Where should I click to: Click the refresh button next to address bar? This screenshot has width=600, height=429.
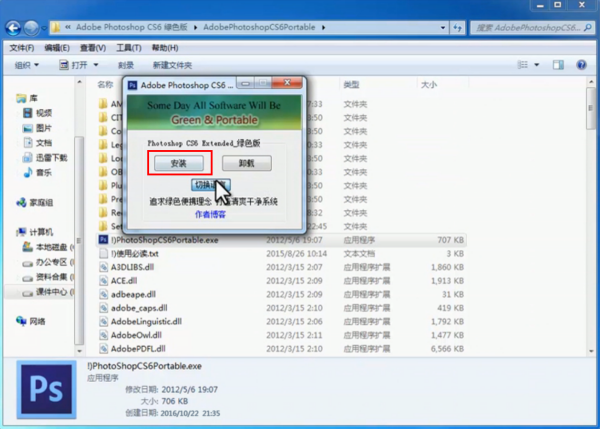point(457,28)
